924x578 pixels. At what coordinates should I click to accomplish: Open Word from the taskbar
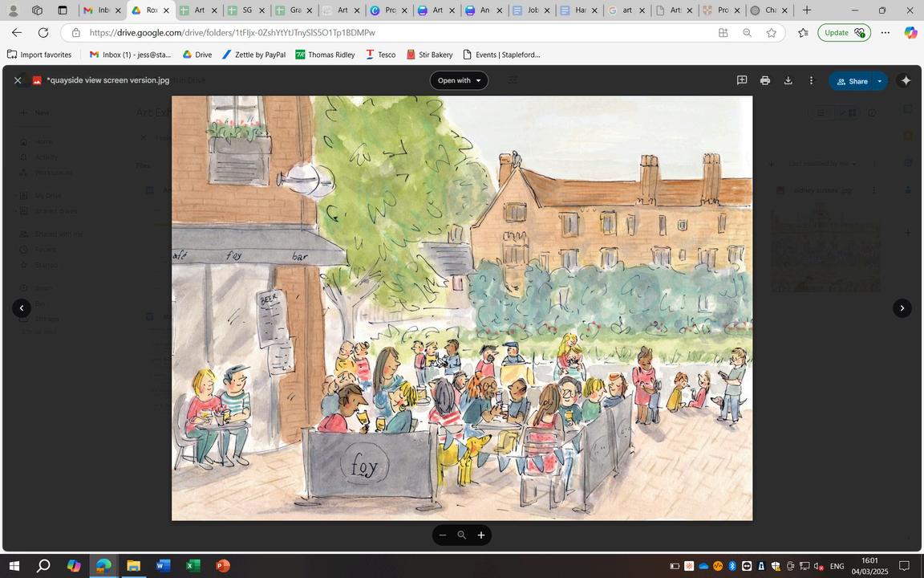coord(164,566)
